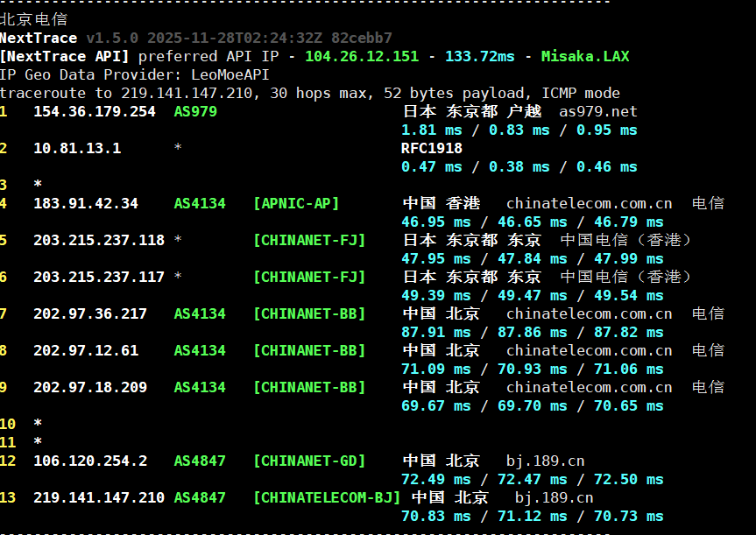The image size is (756, 535).
Task: Select the hop 9 IP 202.97.18.209
Action: (90, 387)
